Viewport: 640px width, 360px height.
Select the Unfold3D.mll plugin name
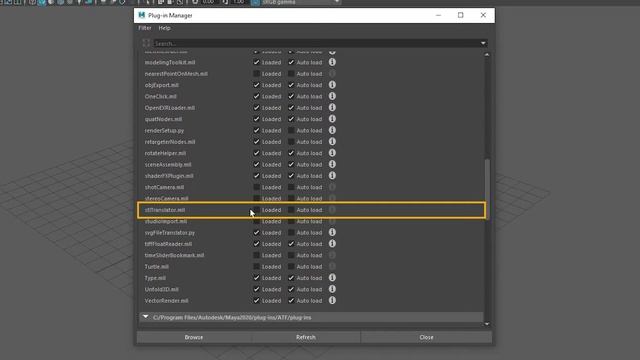[x=162, y=289]
